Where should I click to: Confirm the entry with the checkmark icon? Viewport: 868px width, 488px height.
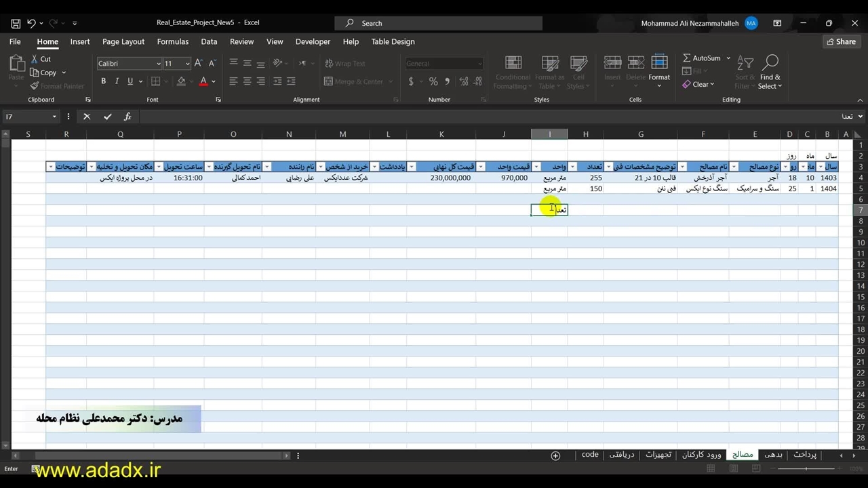tap(107, 117)
